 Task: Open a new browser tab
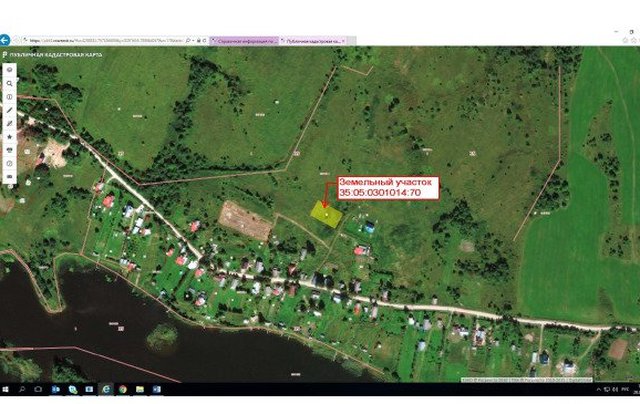pos(351,41)
